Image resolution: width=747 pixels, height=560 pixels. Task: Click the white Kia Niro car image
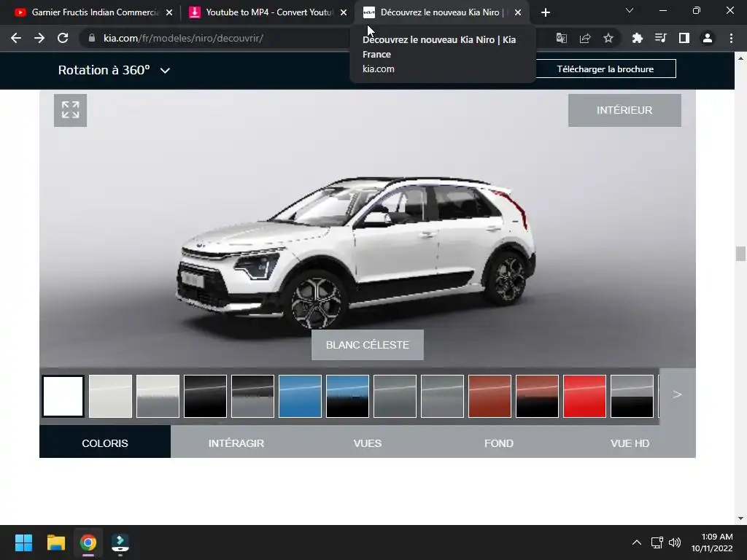click(x=357, y=252)
